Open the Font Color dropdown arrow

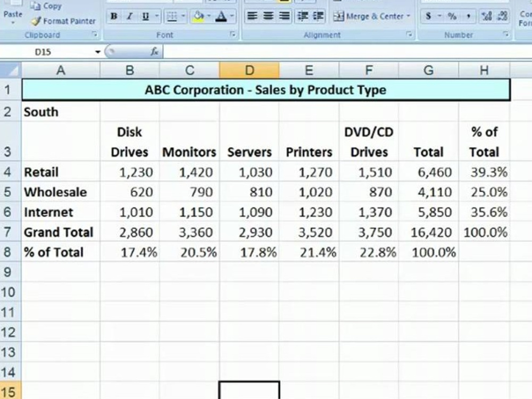(x=232, y=16)
